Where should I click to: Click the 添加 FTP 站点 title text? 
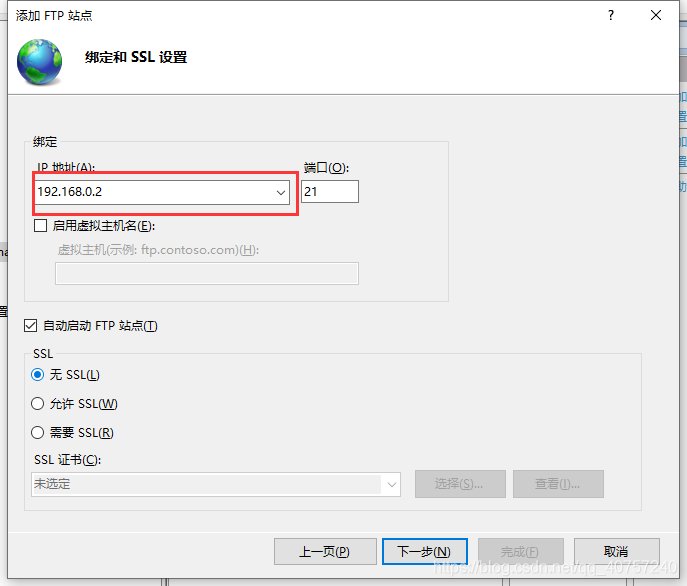(x=54, y=15)
